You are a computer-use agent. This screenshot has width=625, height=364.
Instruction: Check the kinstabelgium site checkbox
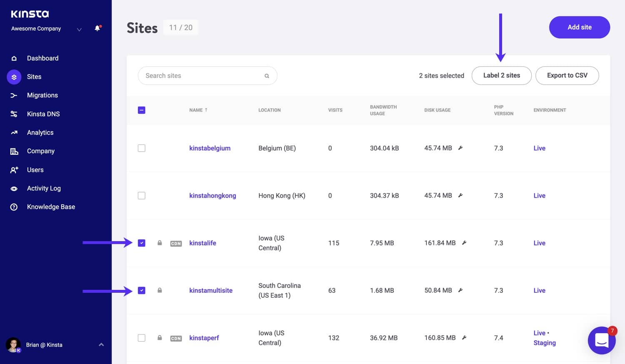coord(142,148)
